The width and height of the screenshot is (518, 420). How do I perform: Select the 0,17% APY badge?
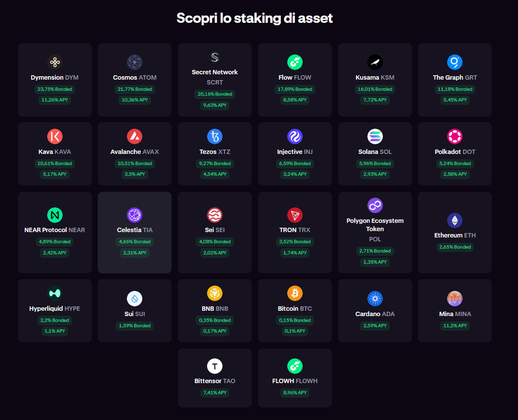point(215,331)
